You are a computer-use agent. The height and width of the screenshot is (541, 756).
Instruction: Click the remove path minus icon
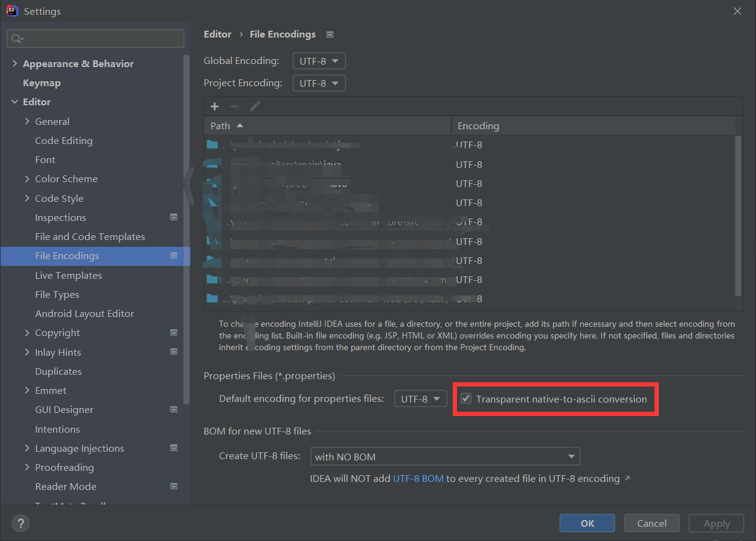234,106
